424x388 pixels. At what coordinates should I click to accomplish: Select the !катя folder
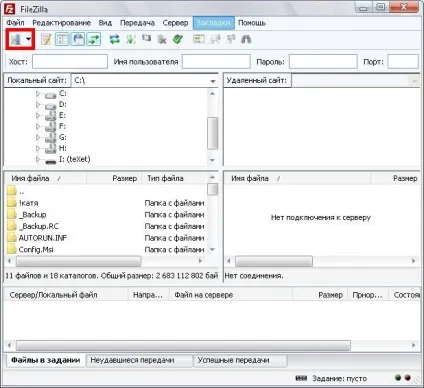pos(28,203)
